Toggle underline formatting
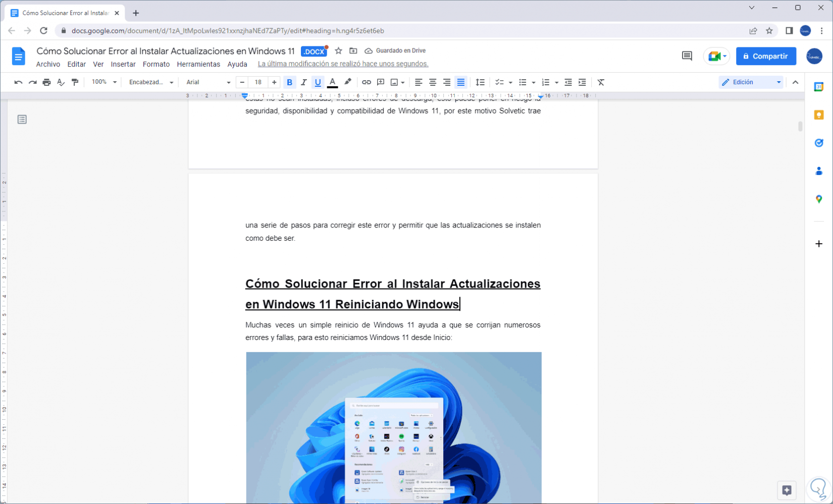This screenshot has width=833, height=504. pyautogui.click(x=318, y=82)
